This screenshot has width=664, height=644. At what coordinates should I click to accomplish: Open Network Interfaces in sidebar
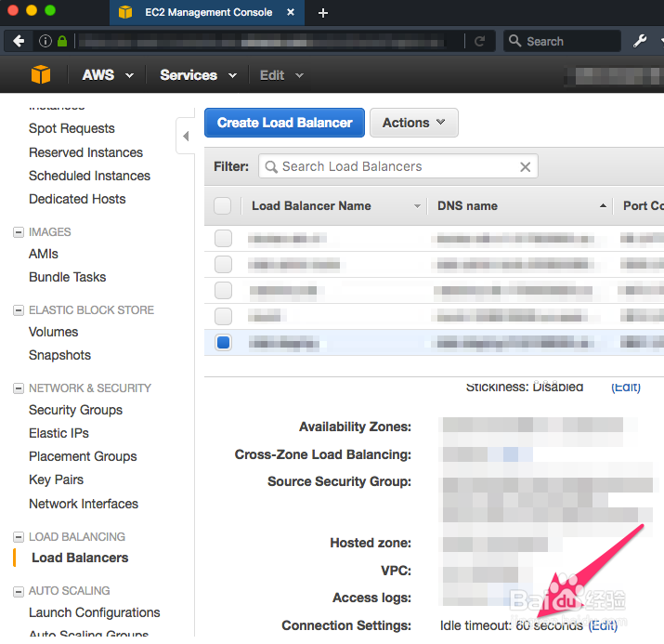click(84, 504)
